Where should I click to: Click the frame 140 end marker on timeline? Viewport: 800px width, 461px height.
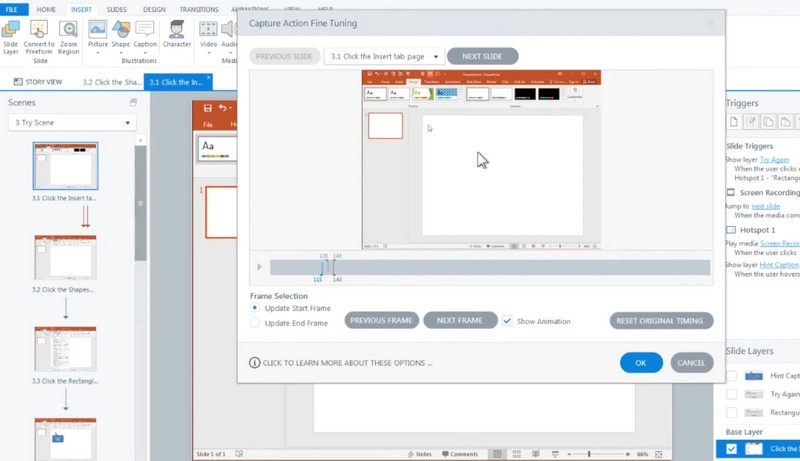(334, 267)
